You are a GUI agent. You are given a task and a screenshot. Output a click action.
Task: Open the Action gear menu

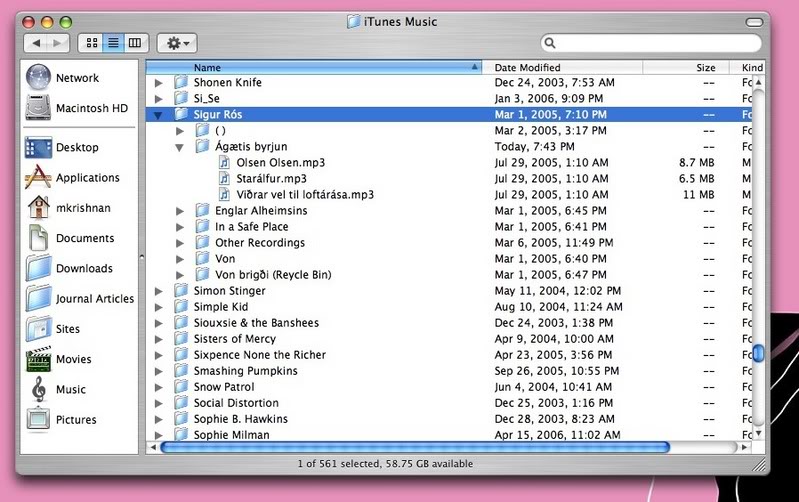[177, 43]
